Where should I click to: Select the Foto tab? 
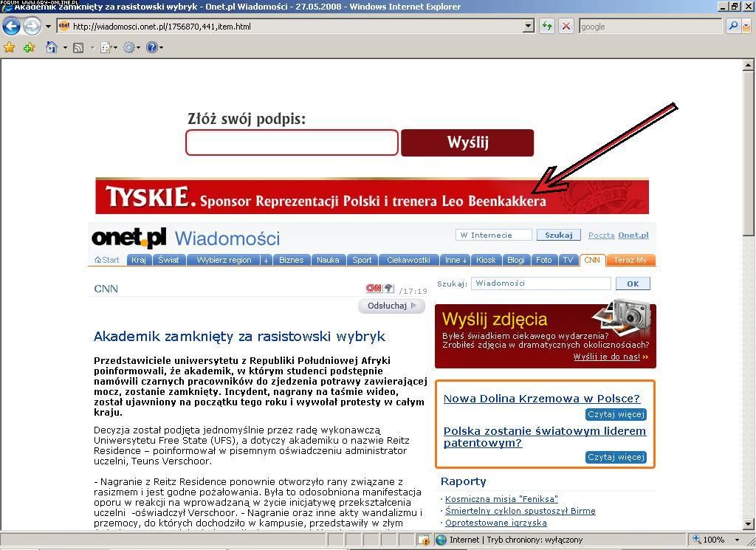[x=544, y=260]
